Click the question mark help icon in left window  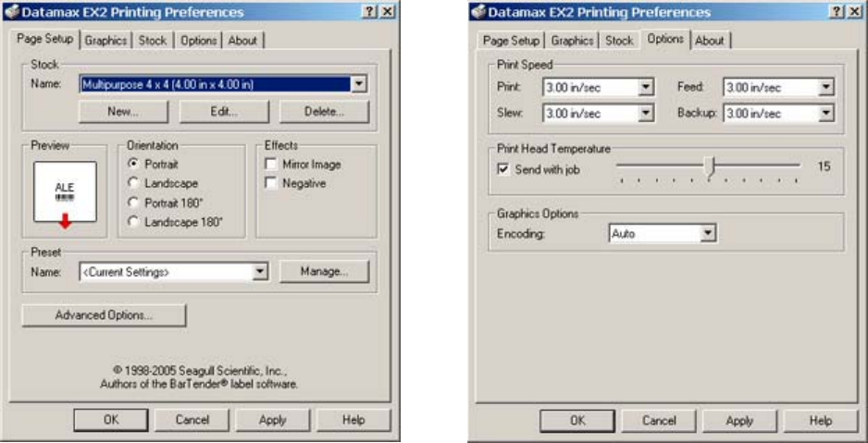click(x=369, y=12)
